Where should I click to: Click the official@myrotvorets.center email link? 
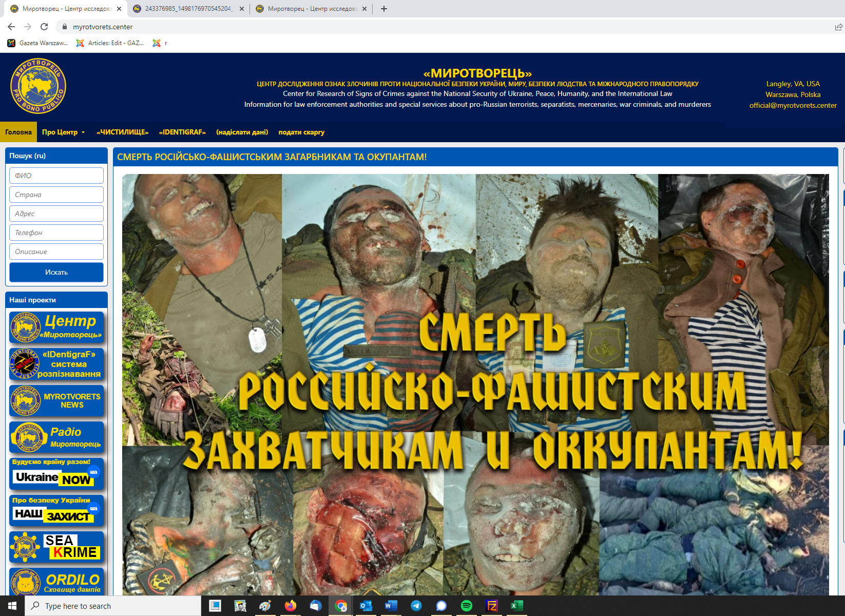tap(793, 105)
